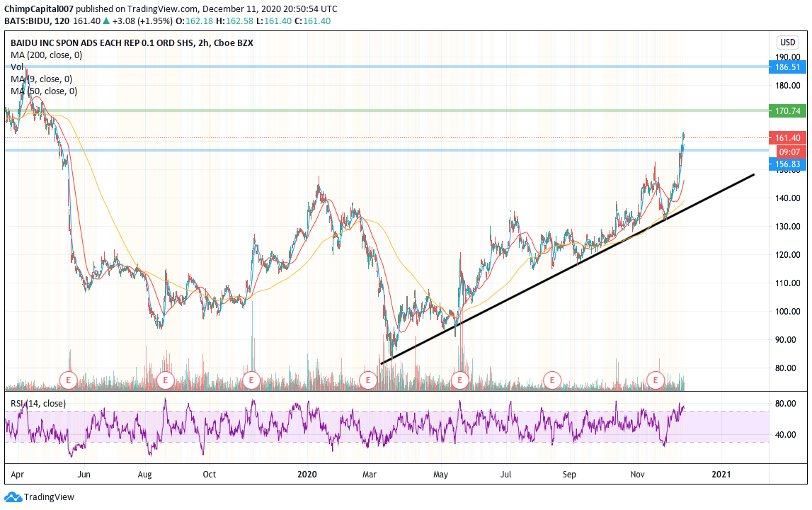This screenshot has width=812, height=510.
Task: Select the MA (200, close, 0) indicator legend
Action: pyautogui.click(x=47, y=55)
